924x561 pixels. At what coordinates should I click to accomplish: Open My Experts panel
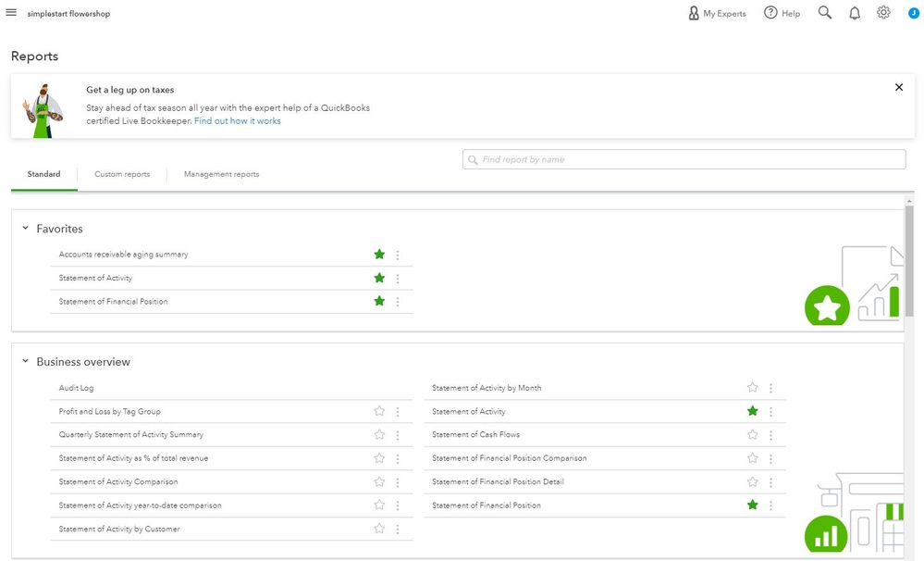(717, 13)
